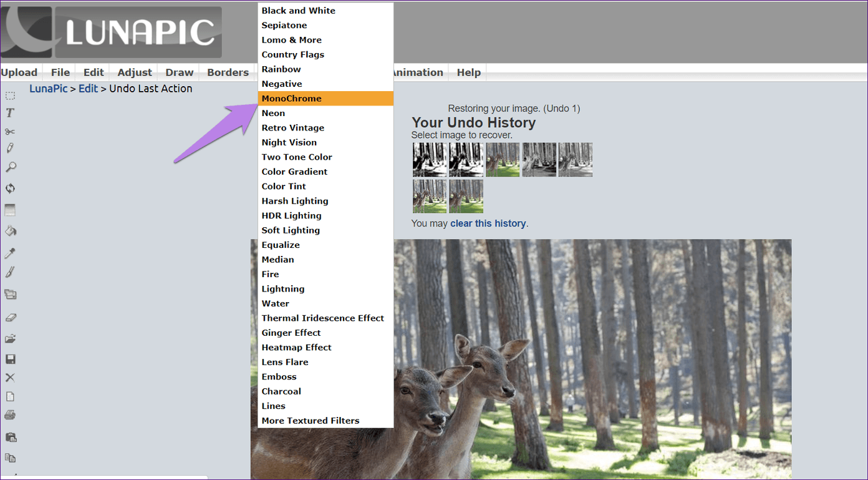Select the Text tool icon
Screen dimensions: 868x480
(x=10, y=113)
